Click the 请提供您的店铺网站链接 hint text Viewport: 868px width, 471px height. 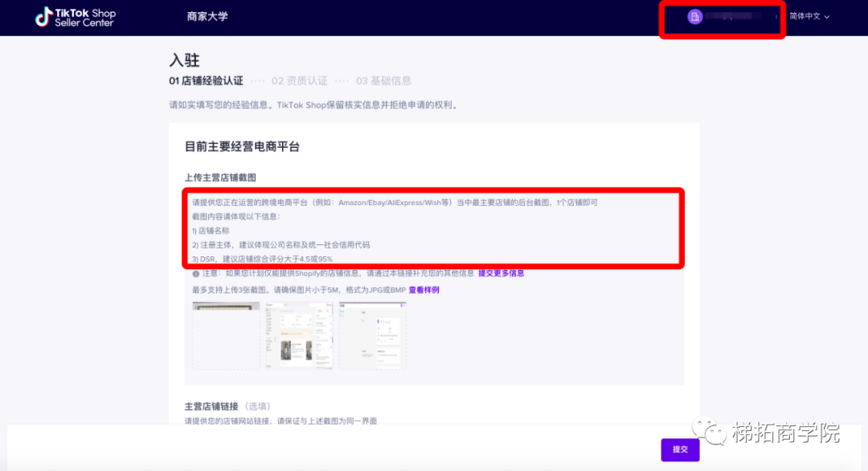280,420
